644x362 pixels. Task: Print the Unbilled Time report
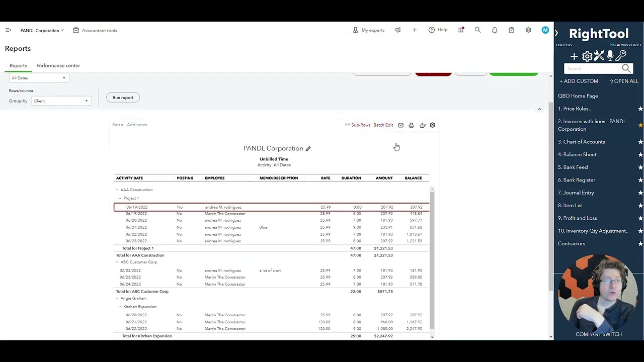[411, 125]
